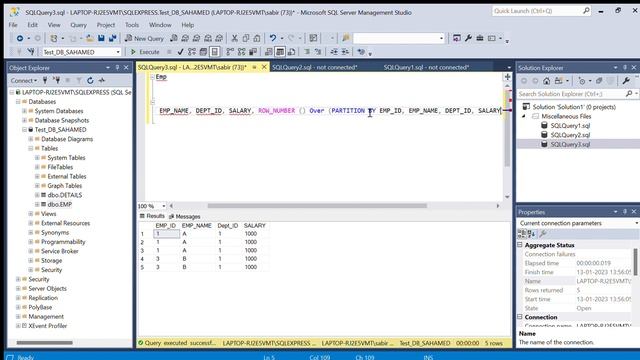Switch to the SQLQuery1.sql tab

tap(426, 67)
